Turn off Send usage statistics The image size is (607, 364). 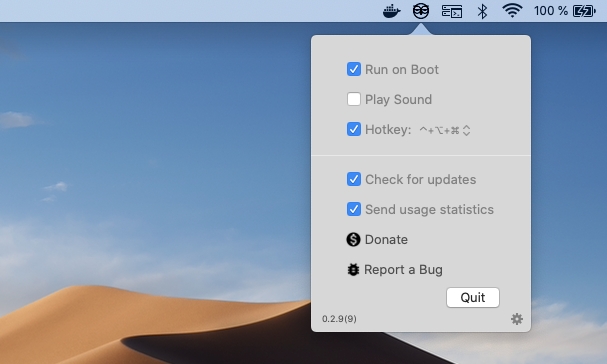(x=354, y=209)
